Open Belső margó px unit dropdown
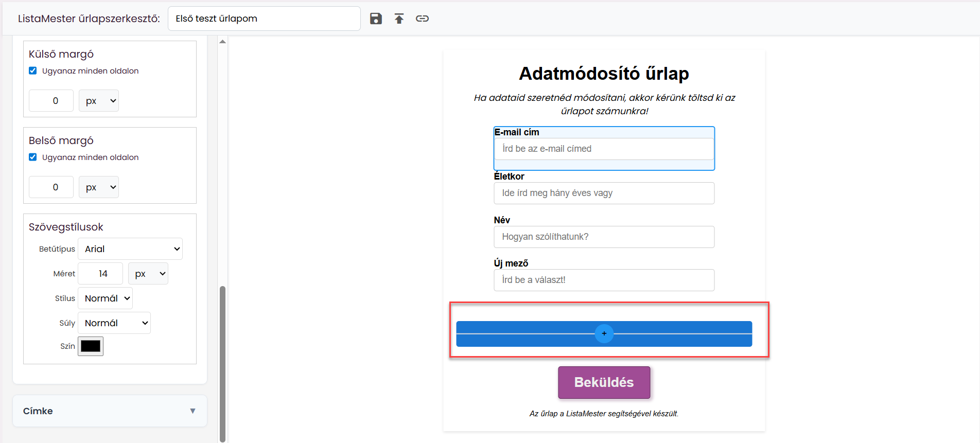The image size is (980, 443). [99, 187]
